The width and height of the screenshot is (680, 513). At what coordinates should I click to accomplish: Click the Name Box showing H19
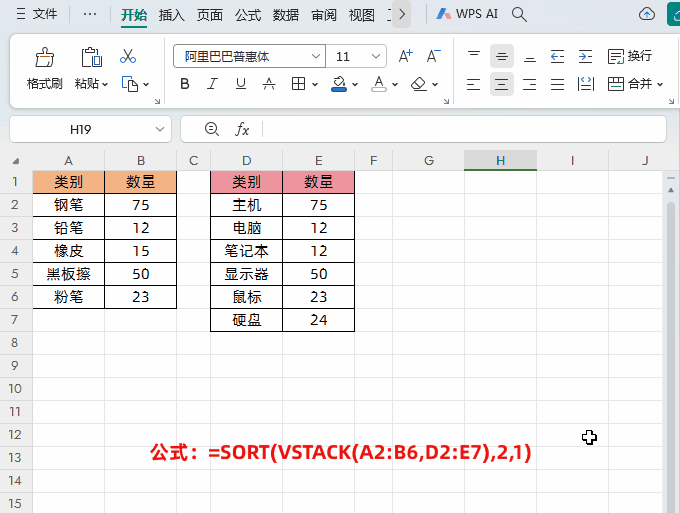point(81,129)
